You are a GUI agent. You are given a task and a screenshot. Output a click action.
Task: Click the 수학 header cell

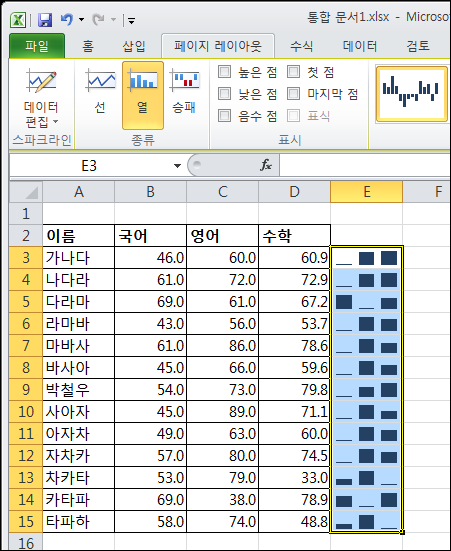pos(295,235)
